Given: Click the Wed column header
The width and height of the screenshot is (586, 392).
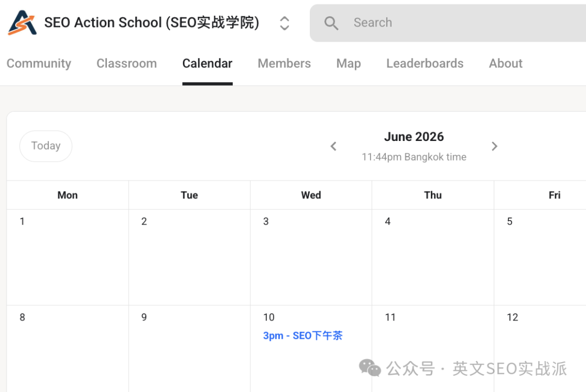Looking at the screenshot, I should [x=311, y=195].
